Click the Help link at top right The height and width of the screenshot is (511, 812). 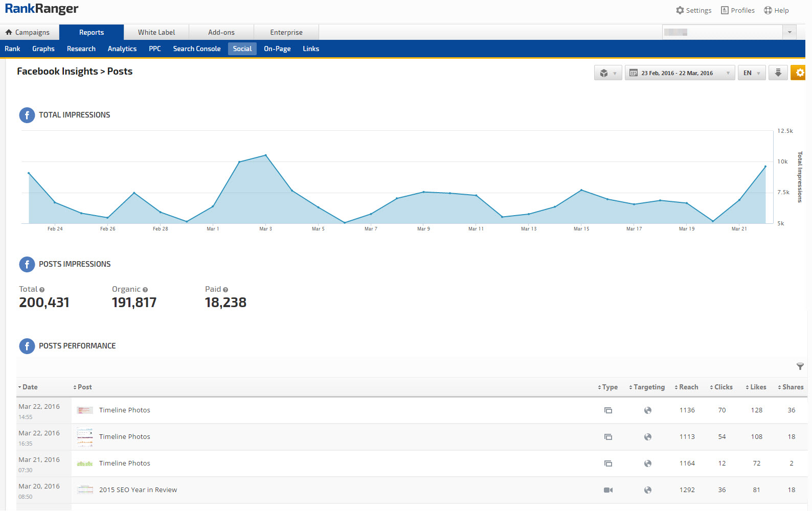tap(776, 10)
